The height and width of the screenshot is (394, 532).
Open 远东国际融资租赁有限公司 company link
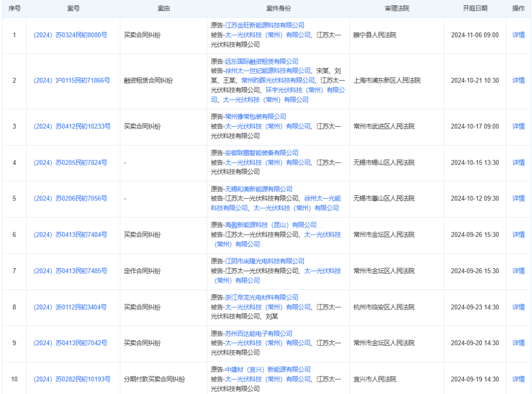(x=262, y=62)
